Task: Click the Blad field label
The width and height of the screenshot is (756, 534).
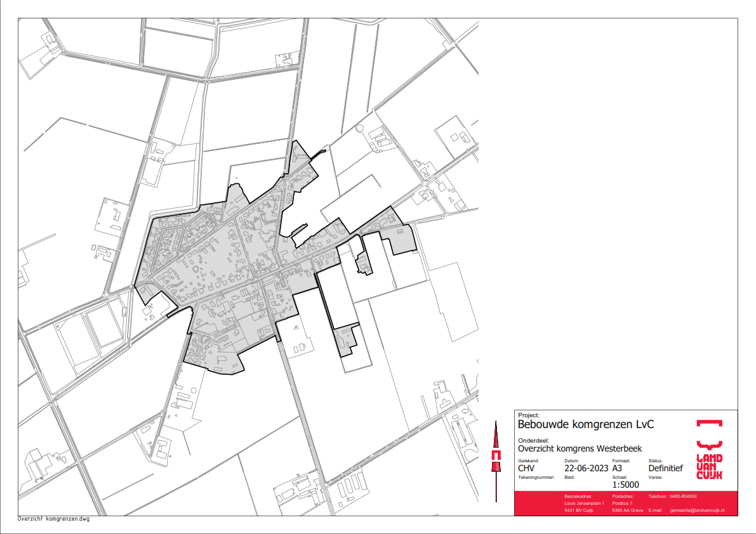Action: click(x=569, y=477)
